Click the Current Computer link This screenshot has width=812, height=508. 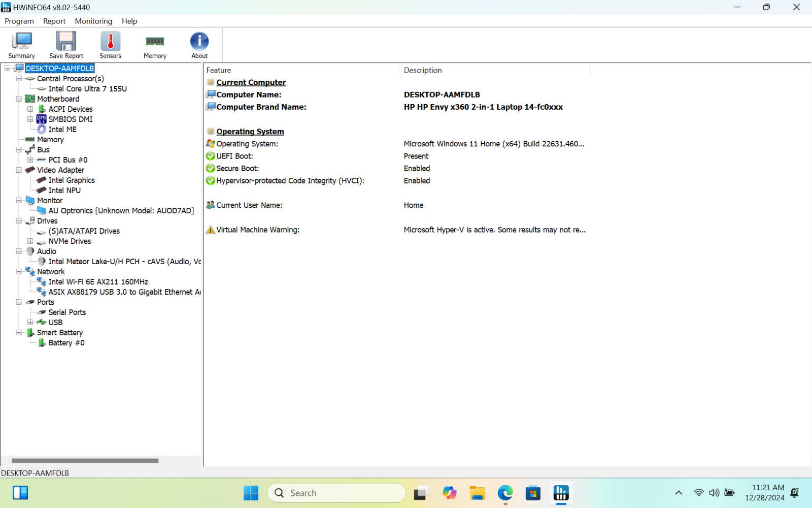[250, 82]
